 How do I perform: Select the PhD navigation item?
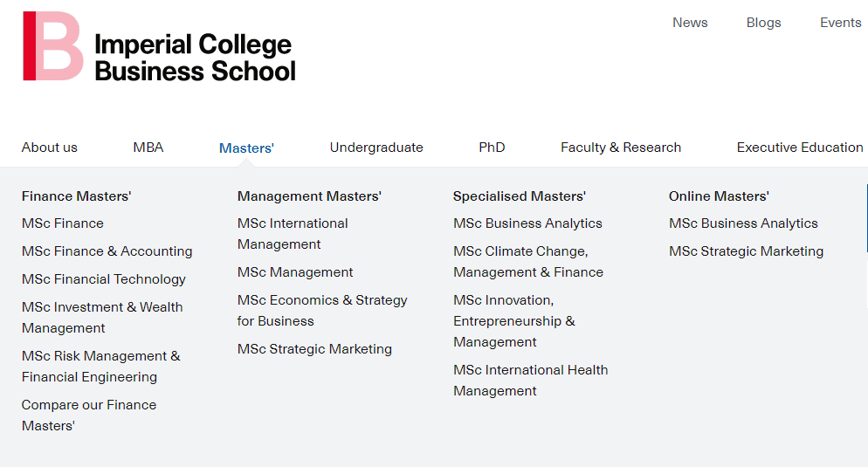pos(492,148)
